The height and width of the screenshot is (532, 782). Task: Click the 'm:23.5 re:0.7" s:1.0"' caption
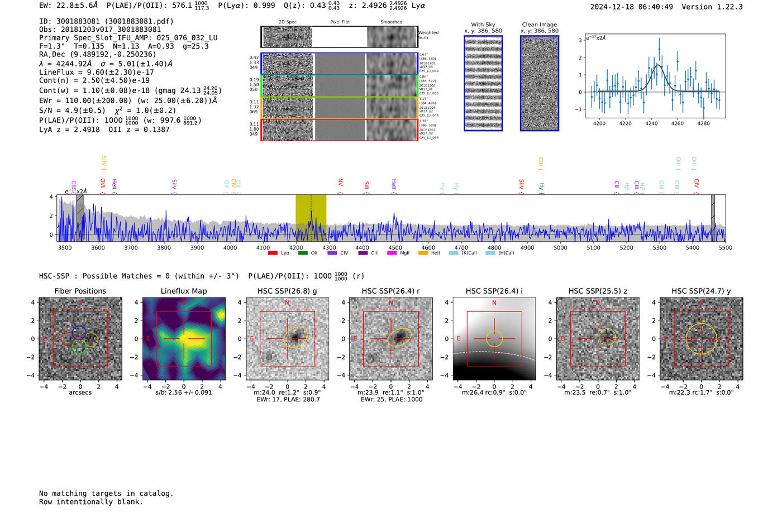598,392
